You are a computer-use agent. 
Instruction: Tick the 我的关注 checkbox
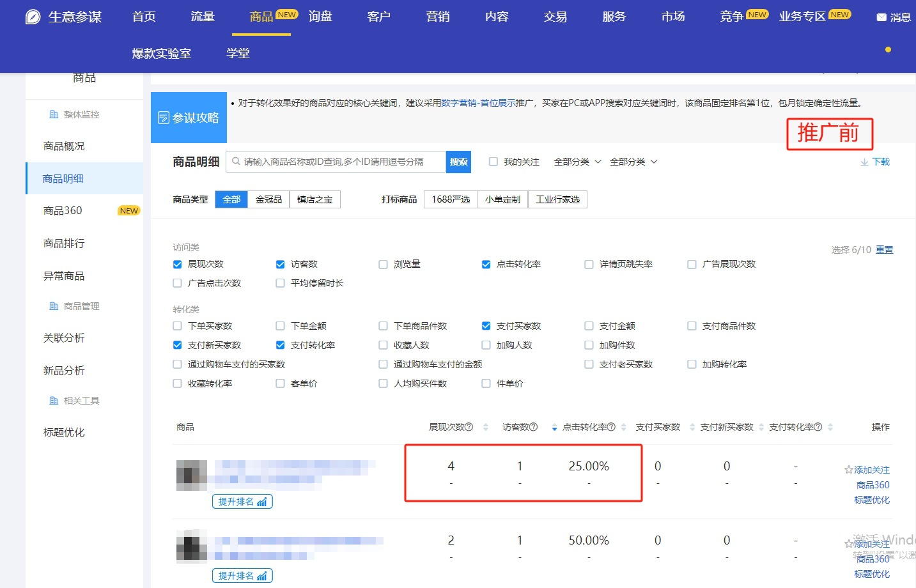[x=493, y=162]
